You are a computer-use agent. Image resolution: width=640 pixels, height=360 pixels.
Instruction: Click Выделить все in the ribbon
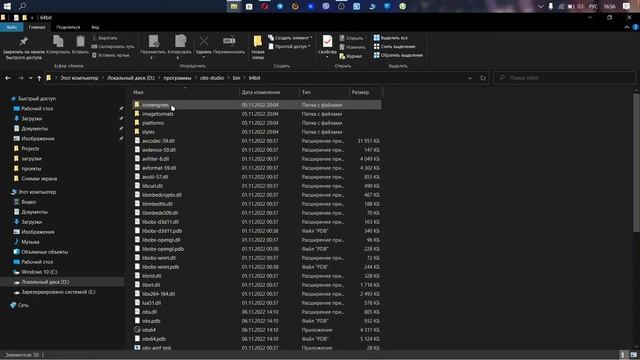pos(391,38)
